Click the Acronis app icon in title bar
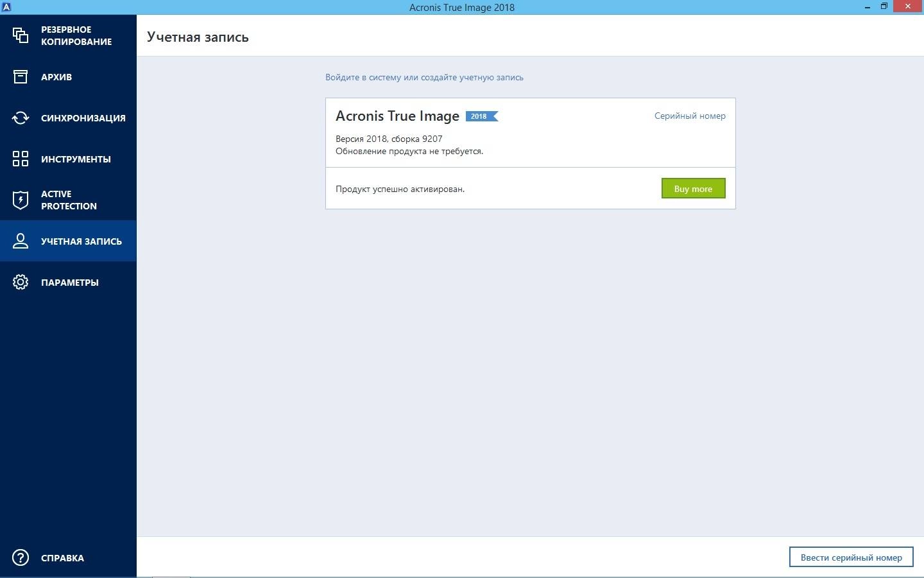 point(6,7)
